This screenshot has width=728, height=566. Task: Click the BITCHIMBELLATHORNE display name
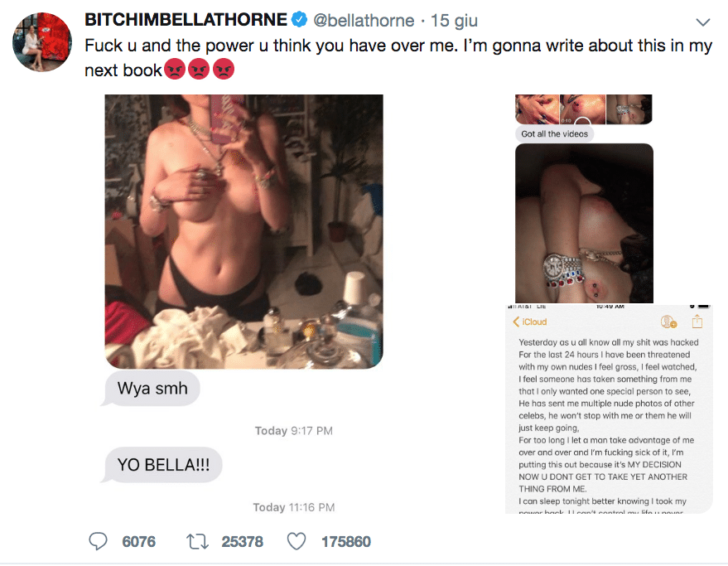(x=186, y=20)
